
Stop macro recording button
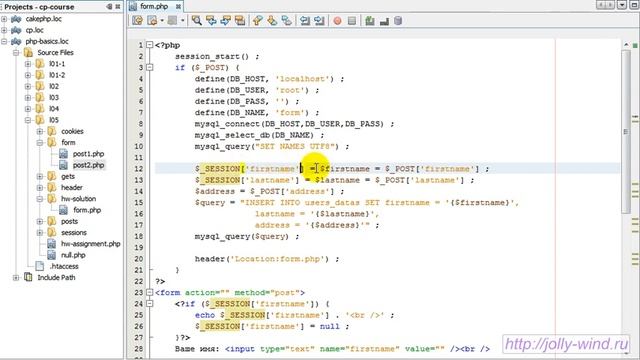[352, 20]
